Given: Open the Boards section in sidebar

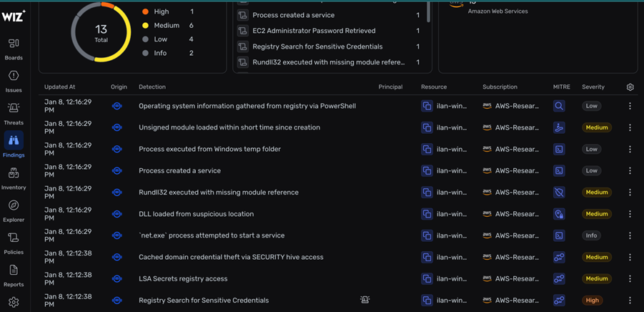Looking at the screenshot, I should (14, 49).
